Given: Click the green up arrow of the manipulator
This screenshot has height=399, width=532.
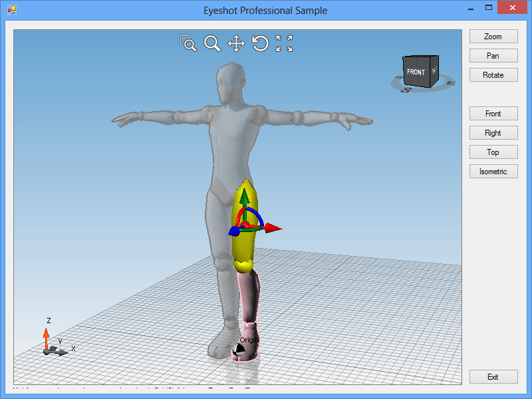Looking at the screenshot, I should (244, 196).
